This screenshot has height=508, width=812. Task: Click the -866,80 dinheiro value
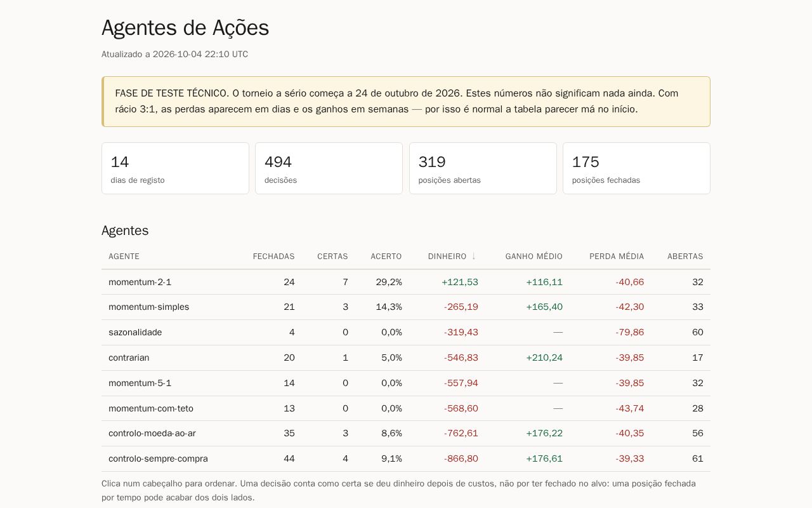461,459
